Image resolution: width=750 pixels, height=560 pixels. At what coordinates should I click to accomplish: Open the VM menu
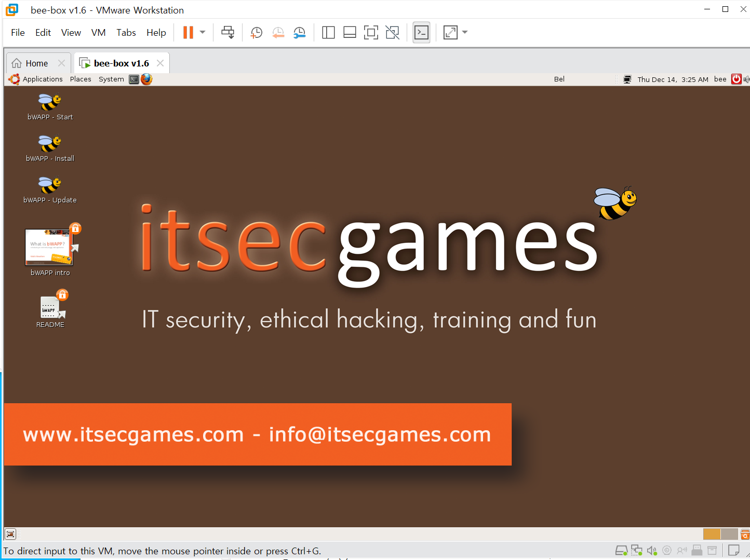[x=98, y=32]
